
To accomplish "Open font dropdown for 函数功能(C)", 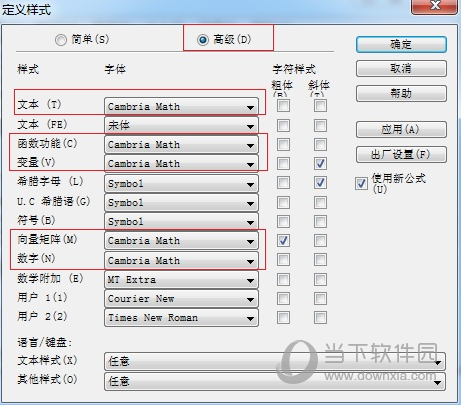I will 181,145.
